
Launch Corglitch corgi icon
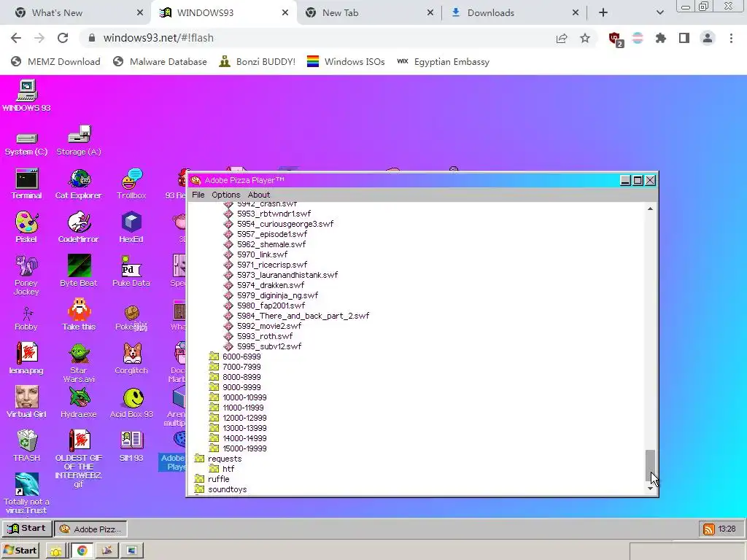(x=131, y=359)
